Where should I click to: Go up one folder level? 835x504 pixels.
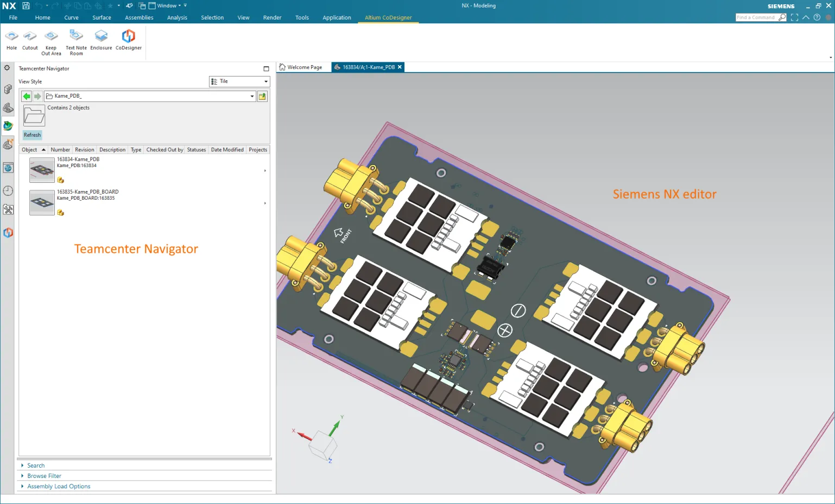point(262,96)
